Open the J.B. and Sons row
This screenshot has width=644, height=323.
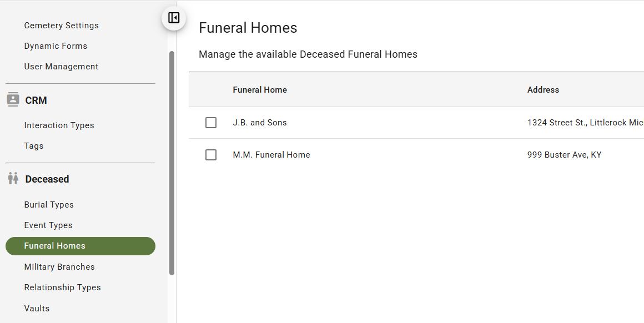[x=416, y=123]
